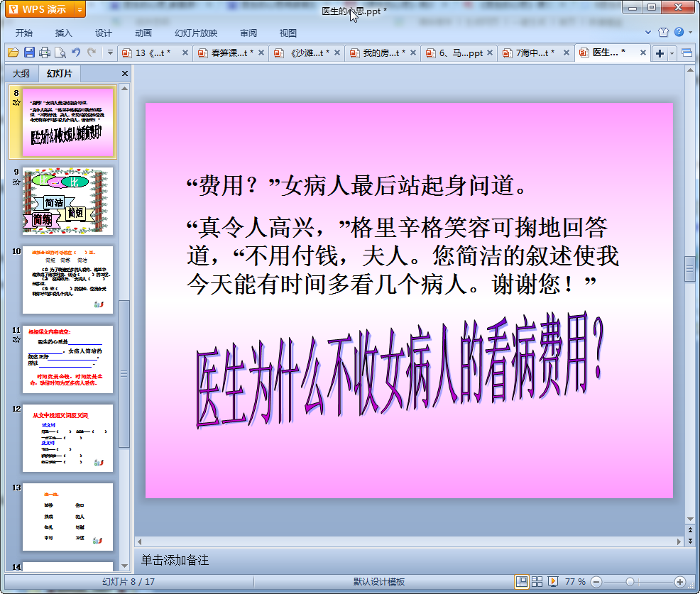Click the window arrangement icon right of tabs
Viewport: 700px width, 594px height.
(x=687, y=53)
